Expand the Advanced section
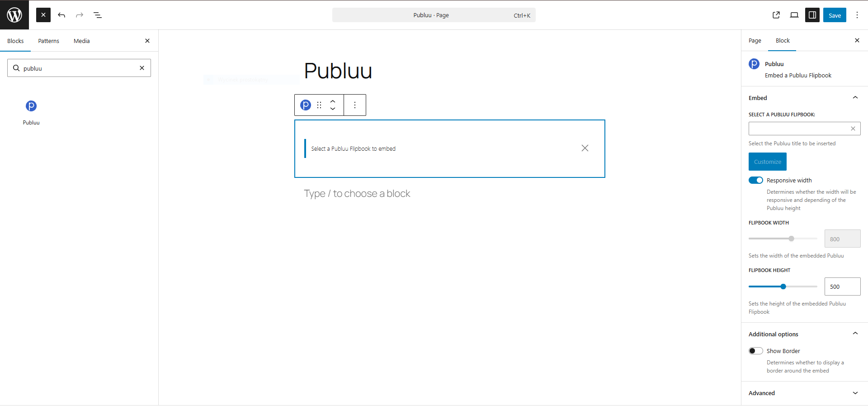The height and width of the screenshot is (406, 868). (805, 393)
